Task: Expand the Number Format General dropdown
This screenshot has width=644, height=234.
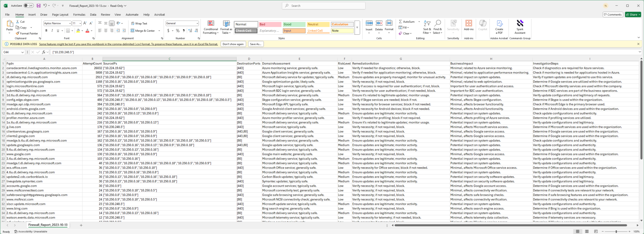Action: pyautogui.click(x=197, y=23)
